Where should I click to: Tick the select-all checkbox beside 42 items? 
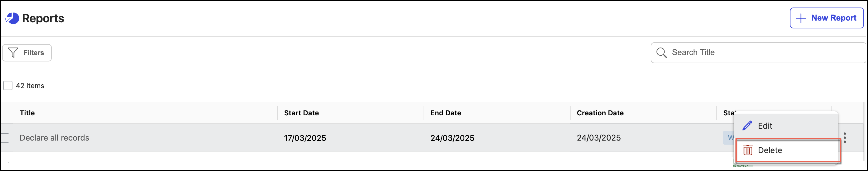pos(8,86)
